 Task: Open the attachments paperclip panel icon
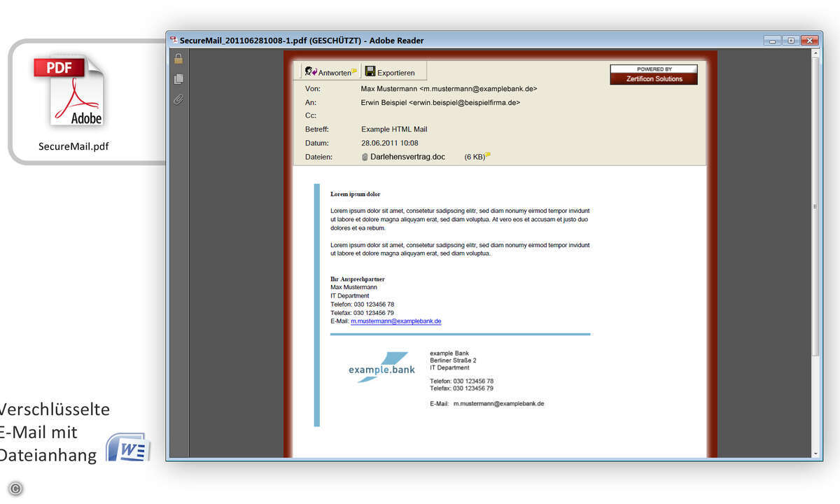[178, 99]
